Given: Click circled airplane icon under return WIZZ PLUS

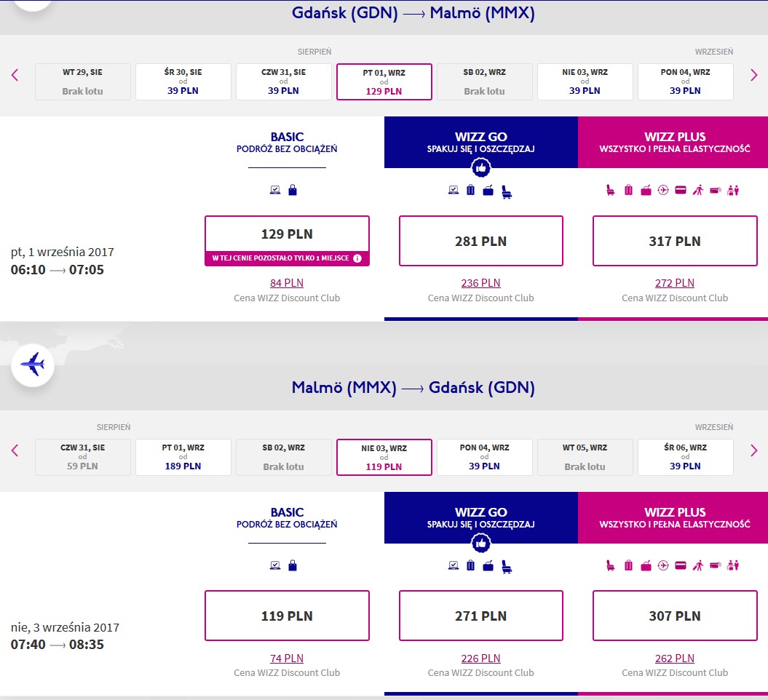Looking at the screenshot, I should (663, 565).
